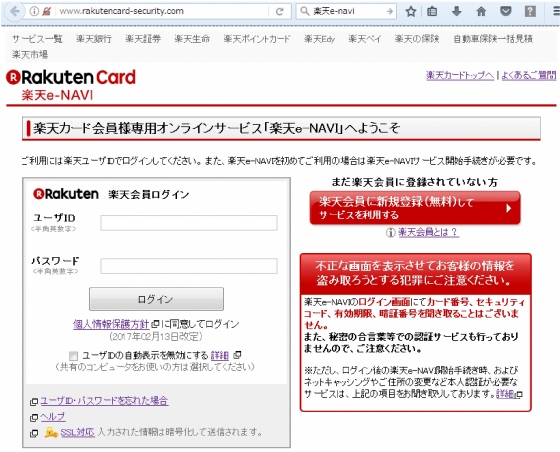560x452 pixels.
Task: Click the new-window icon before SSL対応
Action: point(34,433)
